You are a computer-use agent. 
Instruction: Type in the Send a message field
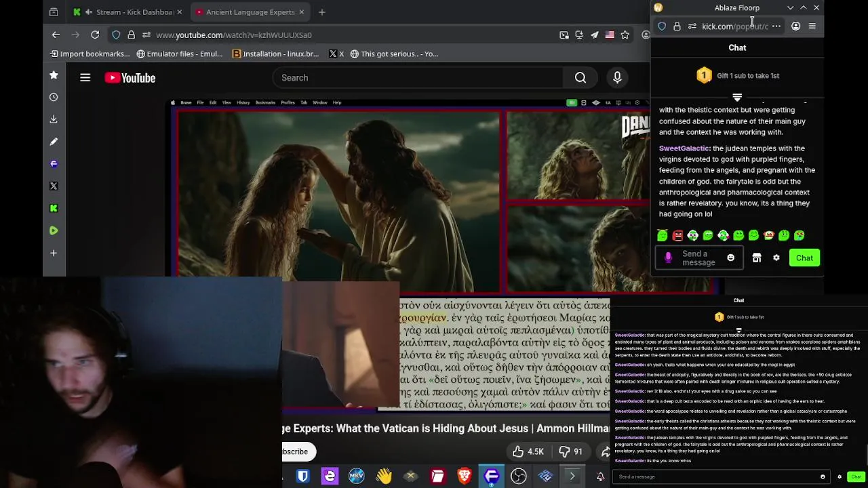698,258
